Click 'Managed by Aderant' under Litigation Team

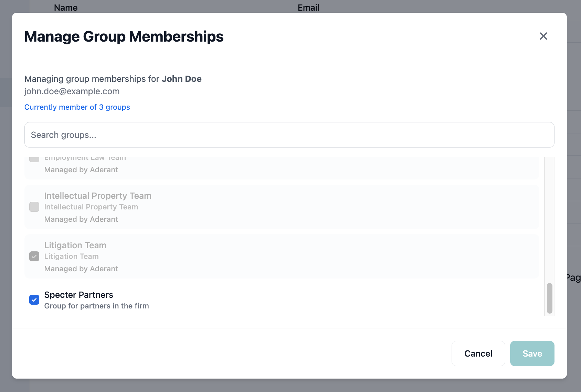pyautogui.click(x=81, y=269)
